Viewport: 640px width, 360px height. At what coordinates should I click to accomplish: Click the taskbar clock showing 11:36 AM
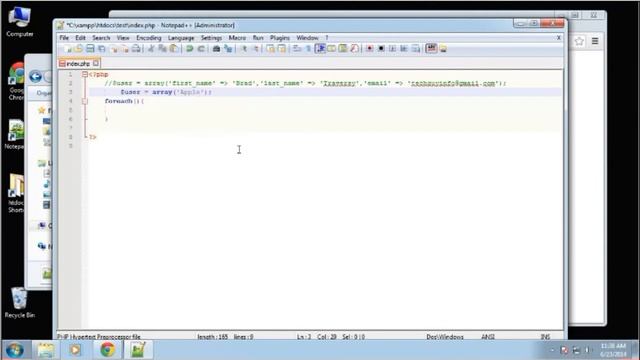[613, 350]
